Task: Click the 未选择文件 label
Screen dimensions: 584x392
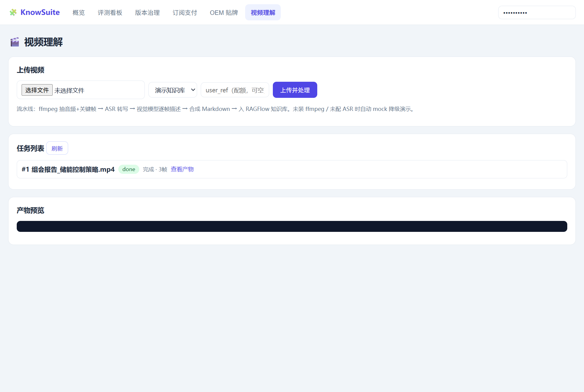Action: point(69,91)
